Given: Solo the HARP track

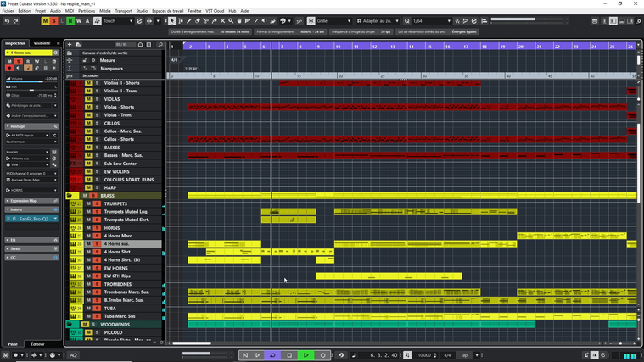Looking at the screenshot, I should pos(97,187).
